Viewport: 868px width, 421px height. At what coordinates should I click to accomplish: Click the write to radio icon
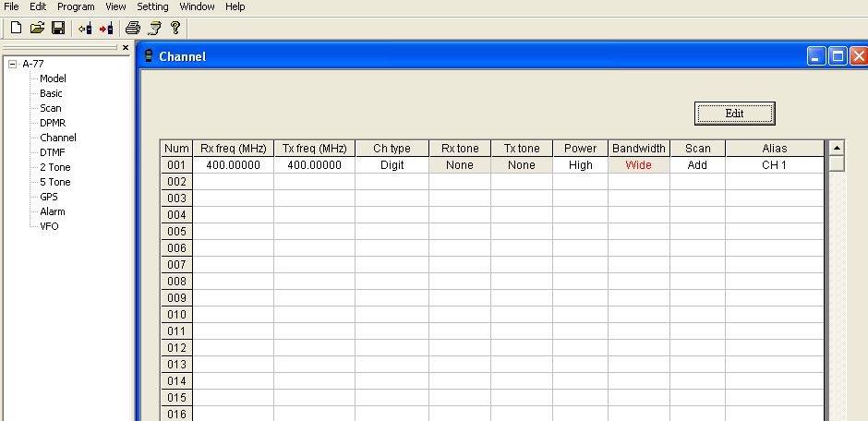[105, 28]
